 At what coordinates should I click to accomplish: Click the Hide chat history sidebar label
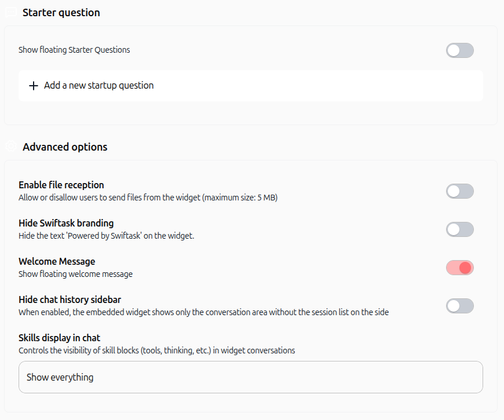(x=70, y=300)
